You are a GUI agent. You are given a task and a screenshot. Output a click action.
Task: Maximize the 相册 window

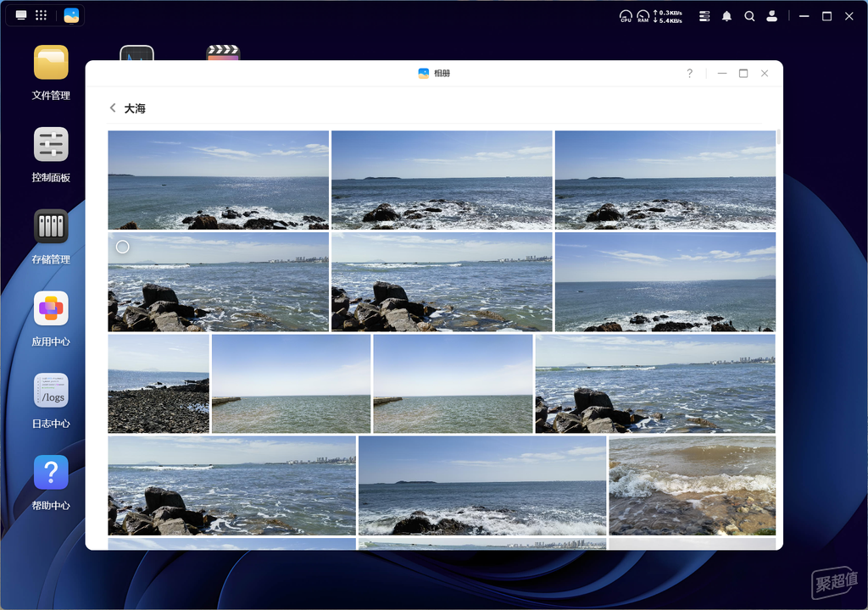click(x=743, y=73)
